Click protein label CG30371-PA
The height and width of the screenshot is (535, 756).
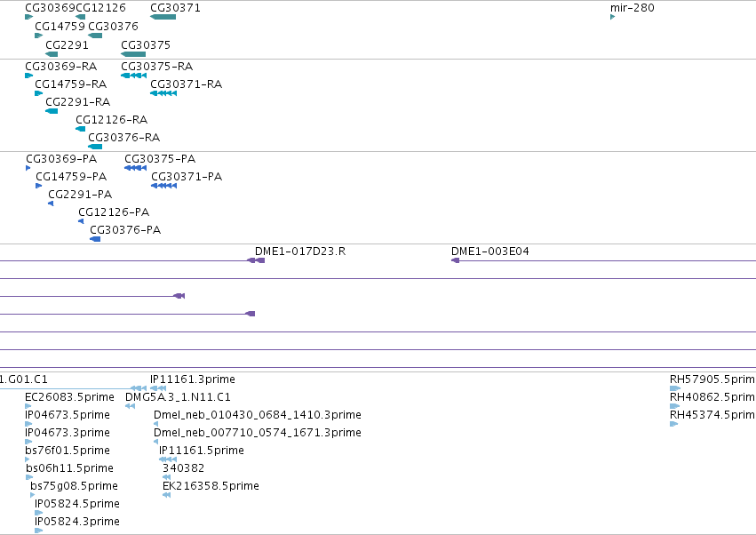click(187, 177)
